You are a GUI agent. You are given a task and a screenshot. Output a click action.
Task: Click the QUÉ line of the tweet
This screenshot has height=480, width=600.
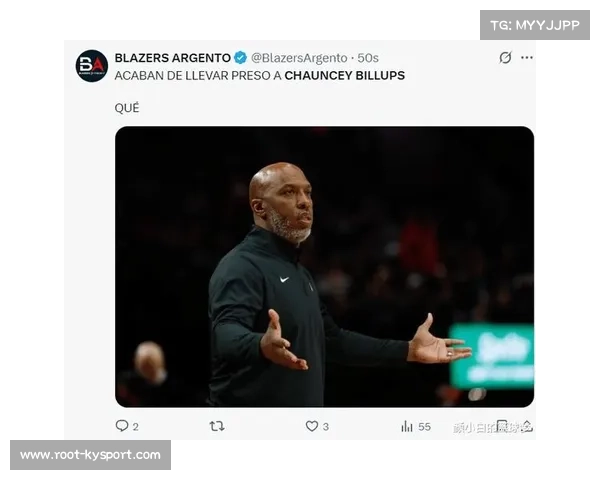coord(127,108)
